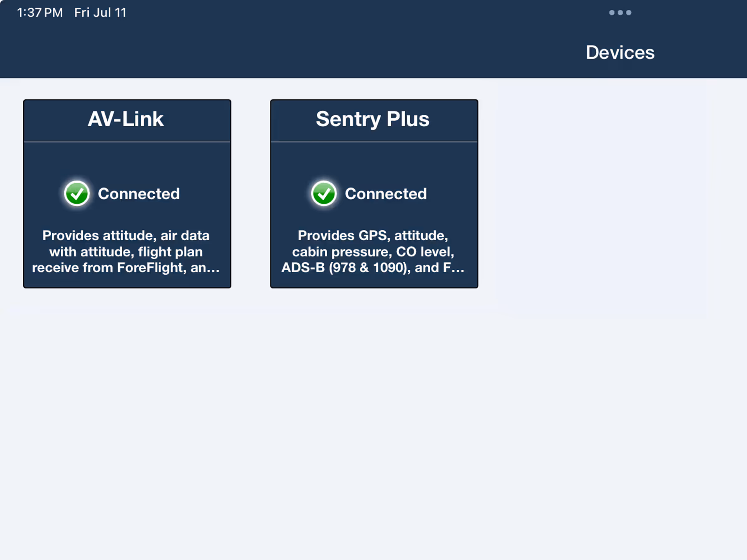The image size is (747, 560).
Task: Select the Connected status text in Sentry Plus
Action: (386, 194)
